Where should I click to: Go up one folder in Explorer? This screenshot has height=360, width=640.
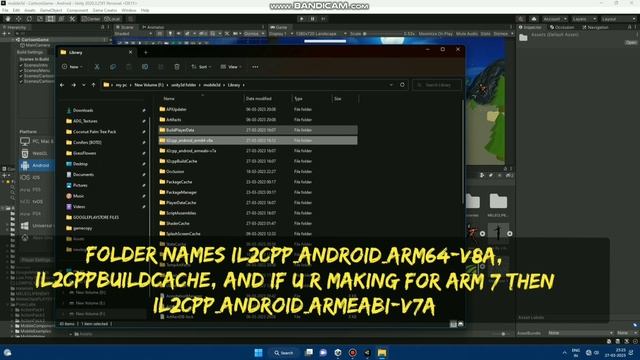(x=93, y=85)
